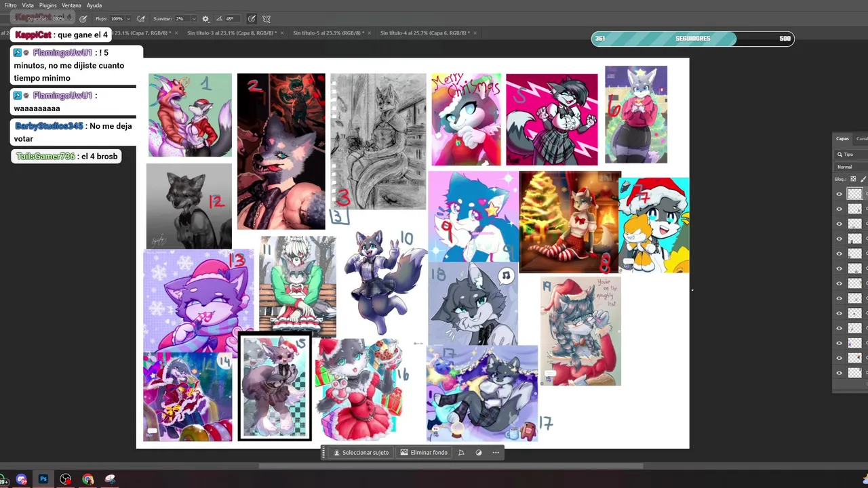This screenshot has width=868, height=488.
Task: Toggle pressure for opacity icon
Action: click(x=83, y=19)
